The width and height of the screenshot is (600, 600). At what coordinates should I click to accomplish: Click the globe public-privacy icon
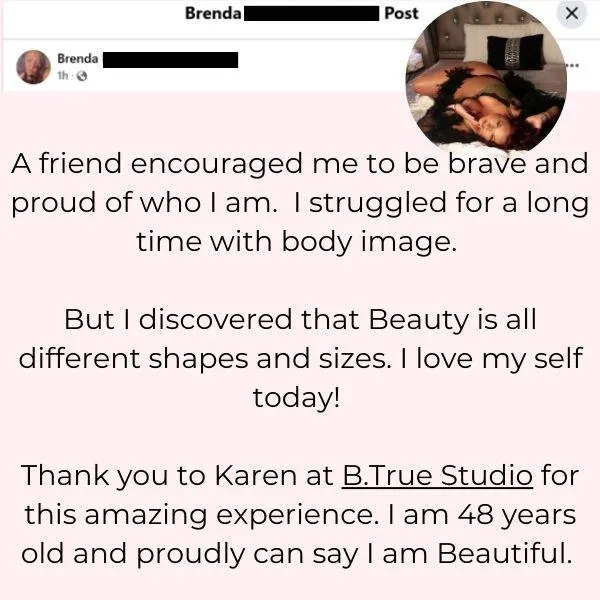(82, 76)
